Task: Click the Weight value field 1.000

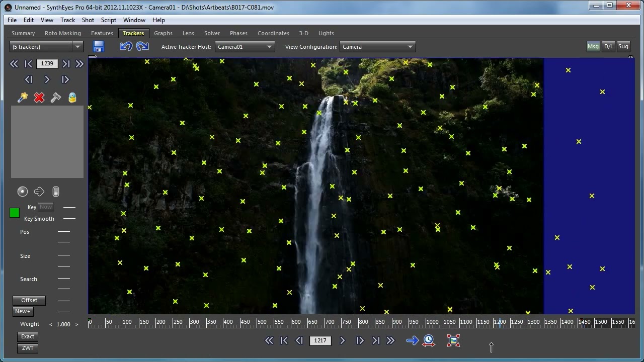Action: click(63, 324)
